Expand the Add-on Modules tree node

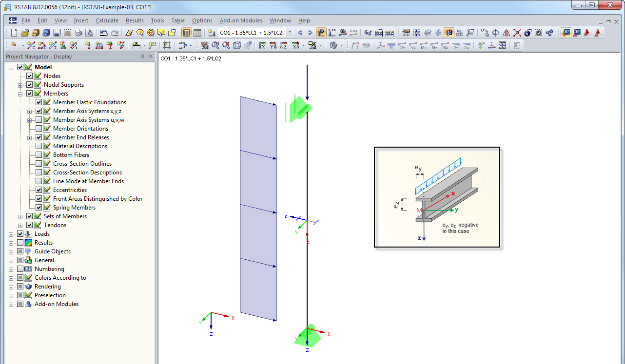[x=11, y=304]
